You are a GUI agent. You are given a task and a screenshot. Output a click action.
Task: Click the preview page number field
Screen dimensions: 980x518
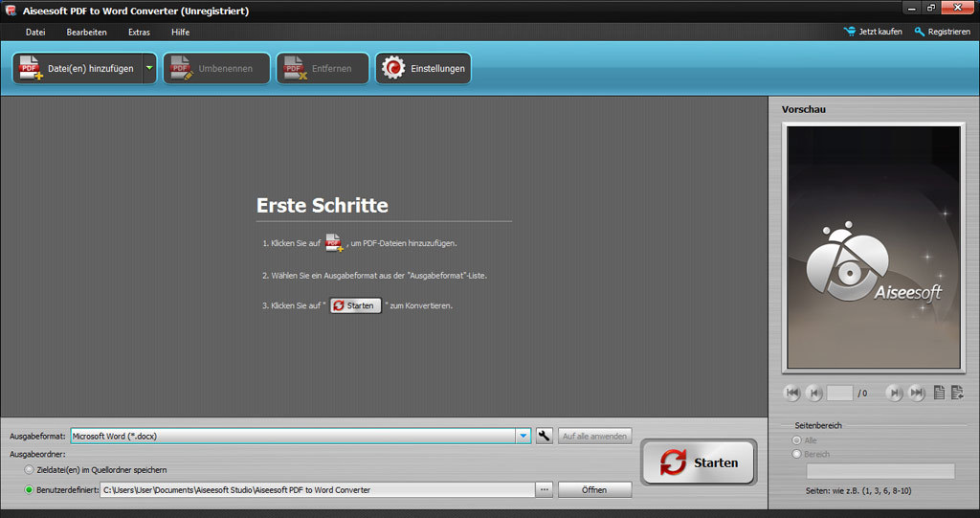(839, 393)
